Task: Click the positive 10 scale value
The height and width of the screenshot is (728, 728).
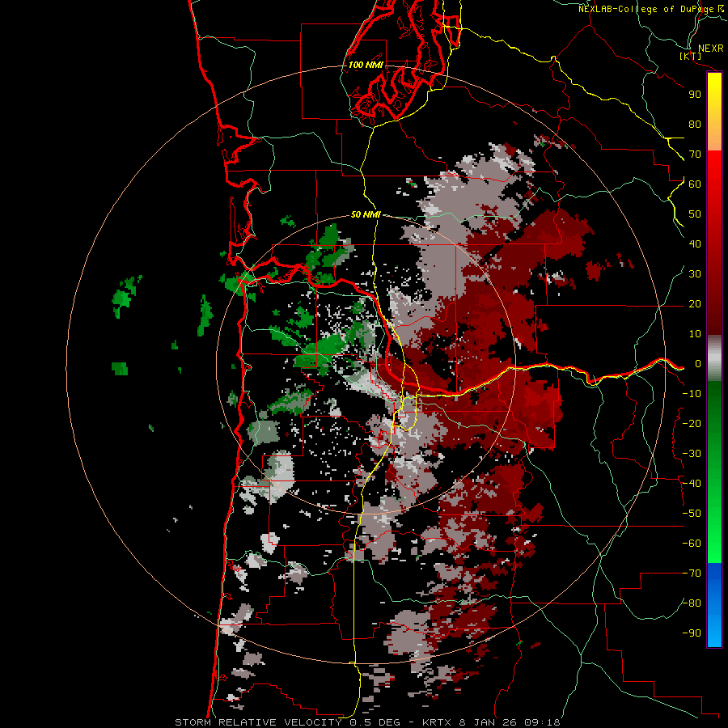Action: pos(695,334)
